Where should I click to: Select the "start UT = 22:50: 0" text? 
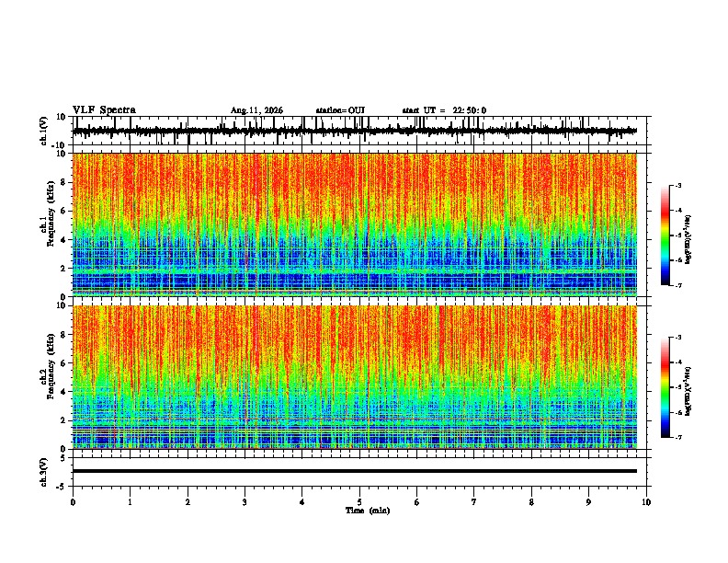[x=444, y=110]
